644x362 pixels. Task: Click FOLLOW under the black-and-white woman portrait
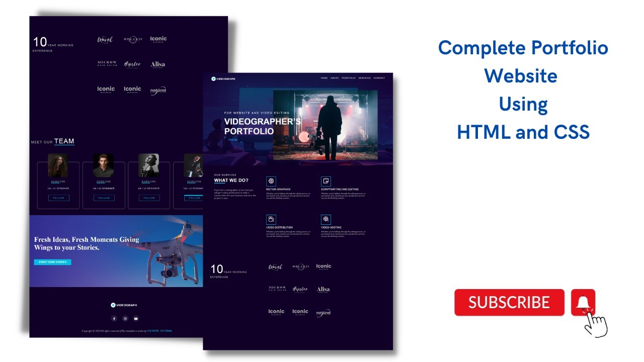[149, 198]
